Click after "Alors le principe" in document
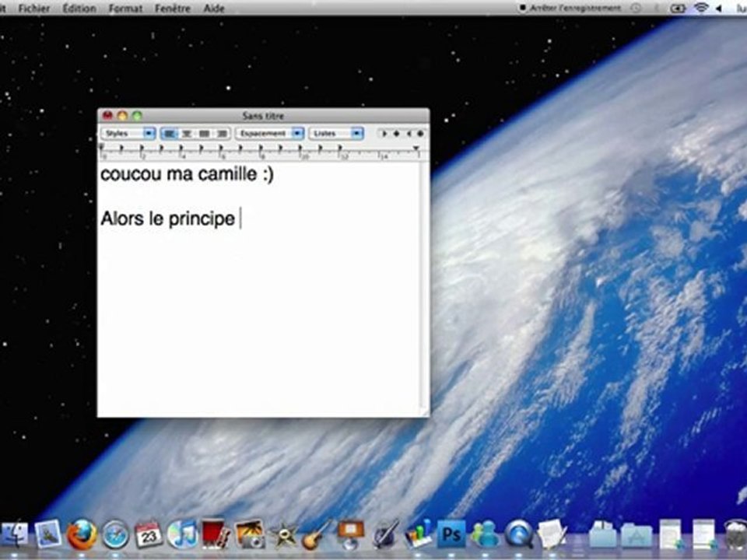This screenshot has width=747, height=560. pyautogui.click(x=240, y=219)
